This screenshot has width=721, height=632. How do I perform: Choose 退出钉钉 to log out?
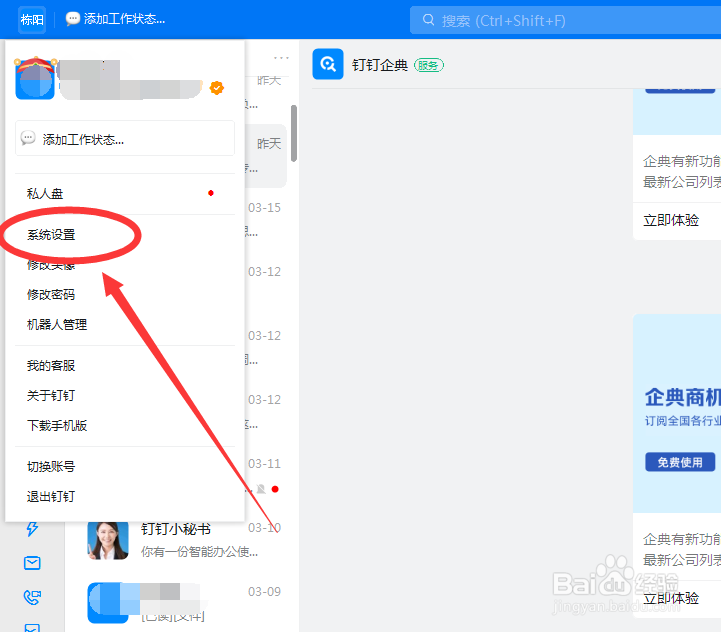pos(51,496)
